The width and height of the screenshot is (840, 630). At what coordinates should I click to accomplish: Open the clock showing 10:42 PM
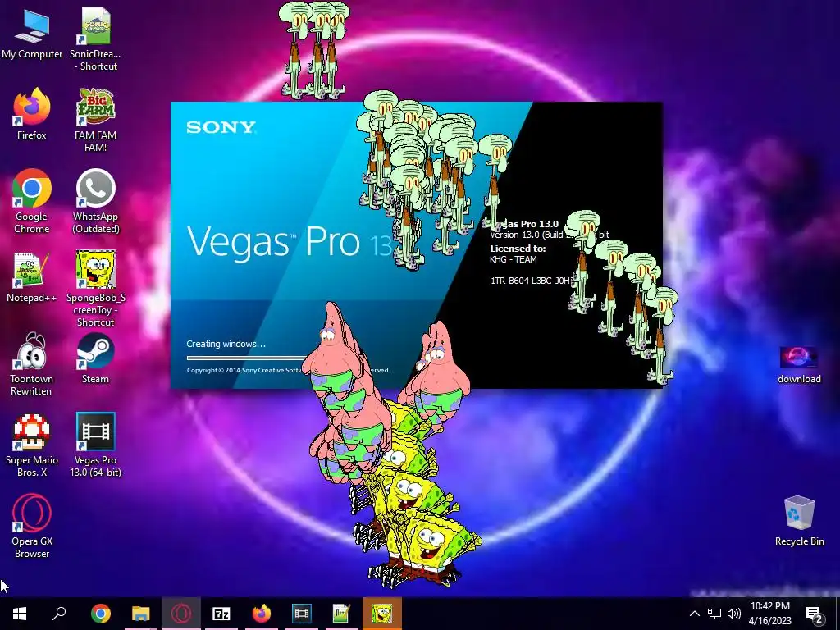(x=769, y=614)
